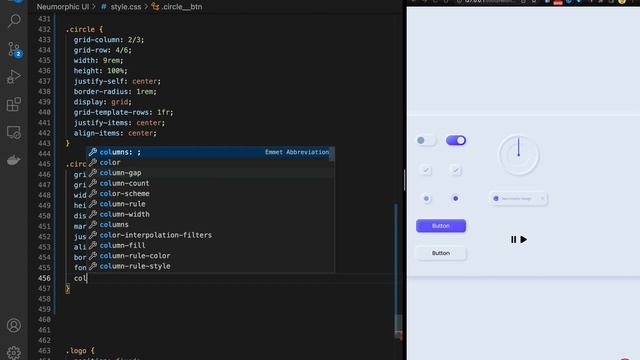Choose 'column-gap' suggestion
Viewport: 640px width, 360px height.
[x=210, y=173]
